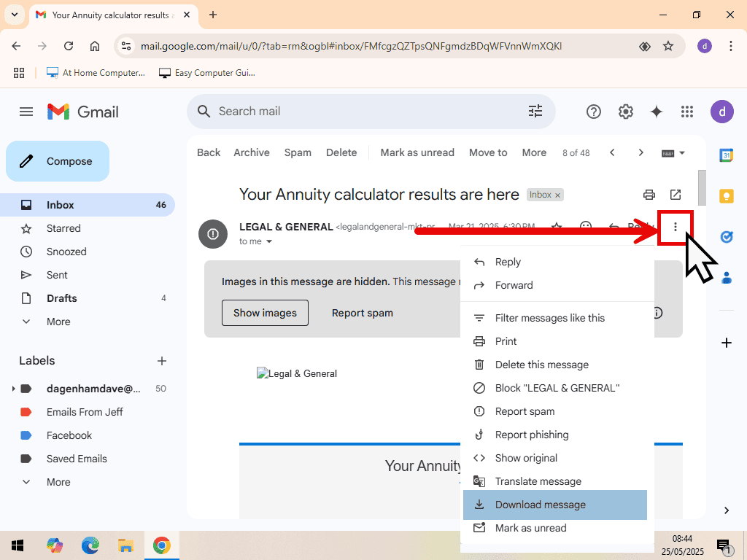Choose Translate message menu item
This screenshot has width=747, height=560.
pyautogui.click(x=557, y=481)
